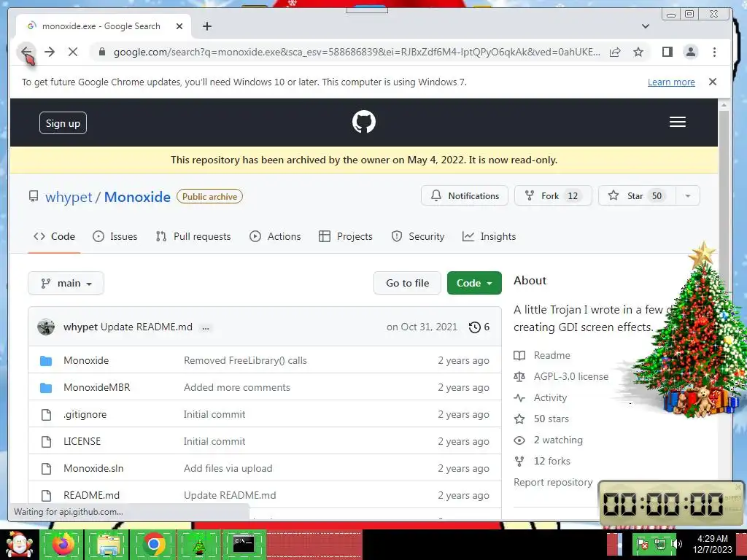Open the LICENSE file
Viewport: 747px width, 560px height.
[82, 441]
